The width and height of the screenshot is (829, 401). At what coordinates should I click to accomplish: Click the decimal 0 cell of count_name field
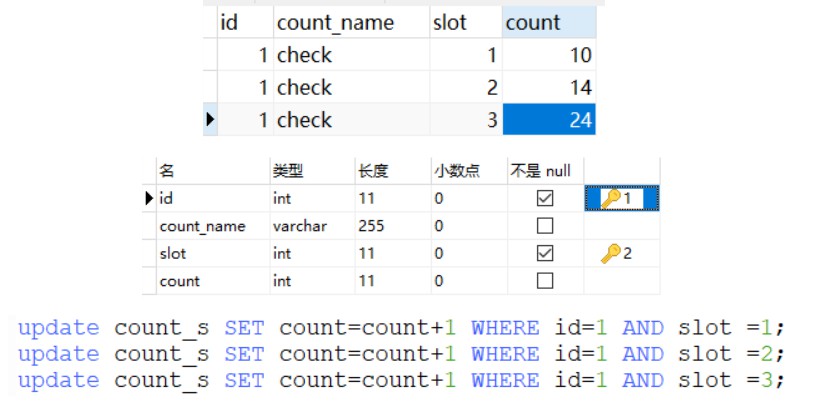pos(469,226)
